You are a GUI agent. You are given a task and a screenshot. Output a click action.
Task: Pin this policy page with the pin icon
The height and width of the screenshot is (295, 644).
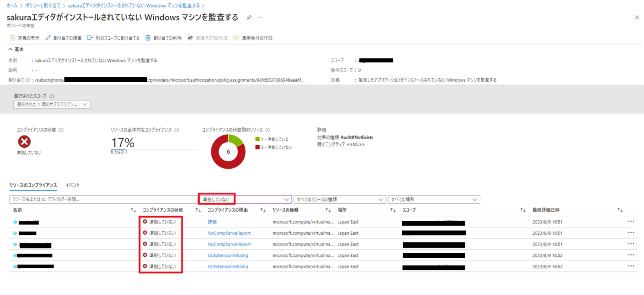coord(249,17)
